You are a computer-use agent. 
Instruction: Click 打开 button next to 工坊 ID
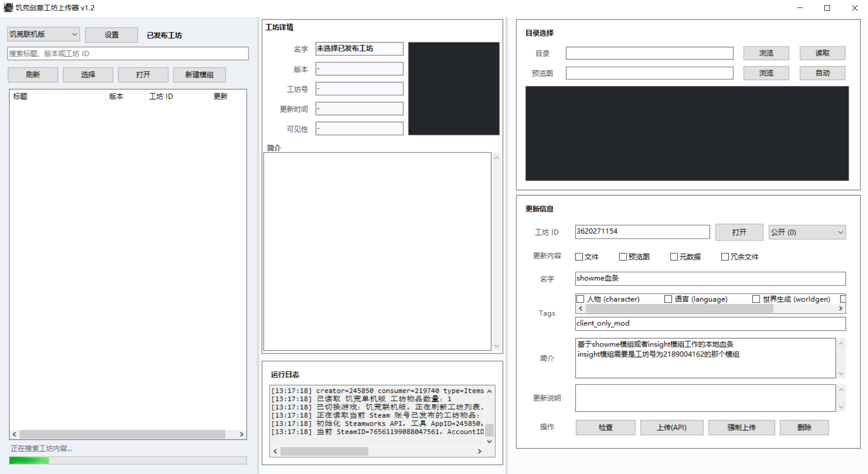coord(739,232)
